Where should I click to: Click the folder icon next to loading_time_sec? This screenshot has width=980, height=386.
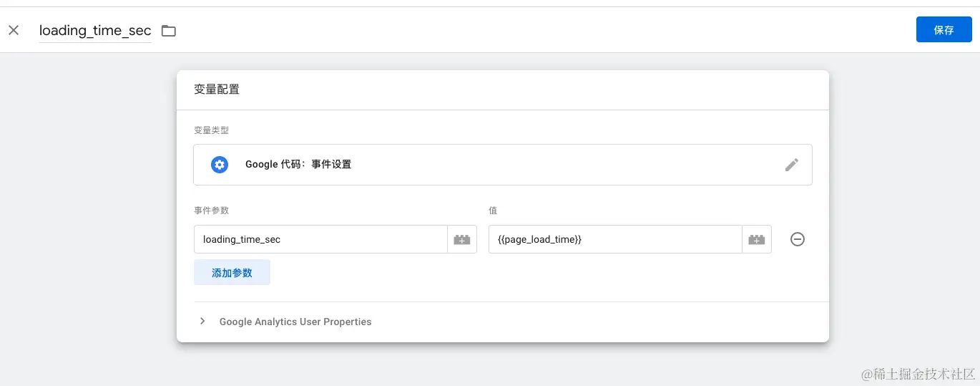169,31
